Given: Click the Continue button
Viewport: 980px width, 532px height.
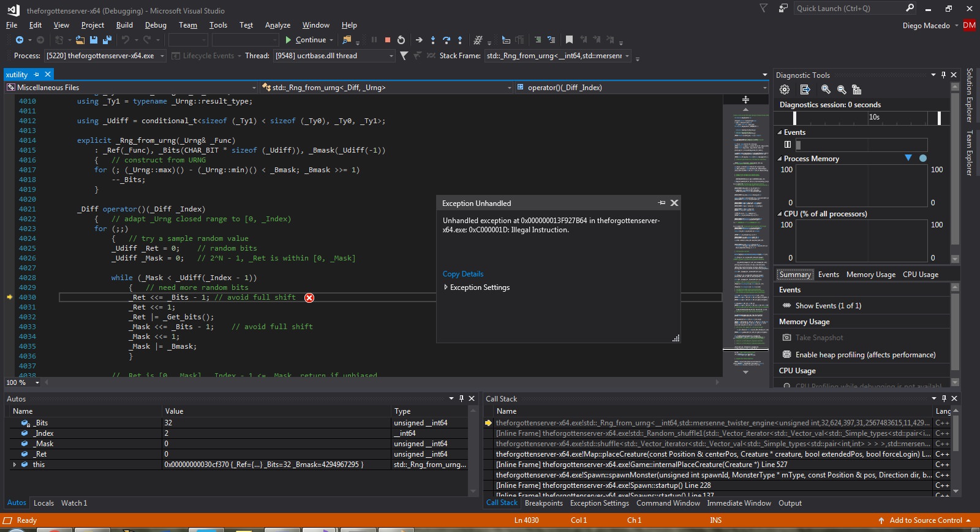Looking at the screenshot, I should [306, 40].
